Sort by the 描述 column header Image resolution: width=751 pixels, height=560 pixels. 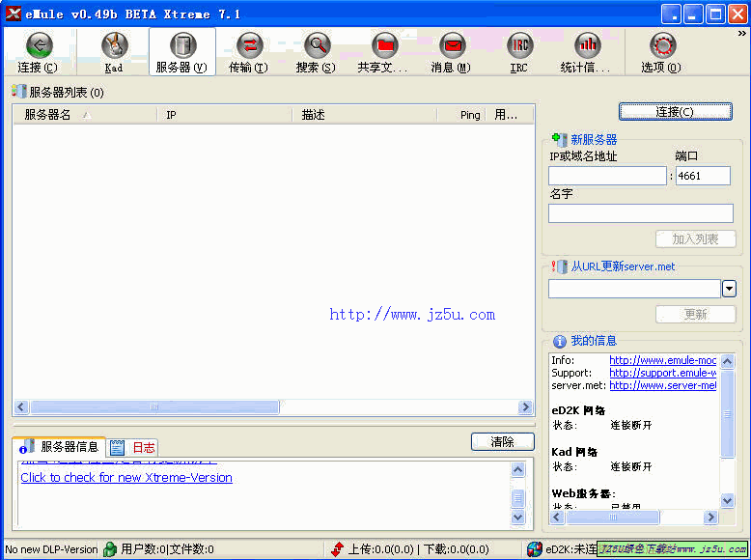tap(365, 115)
